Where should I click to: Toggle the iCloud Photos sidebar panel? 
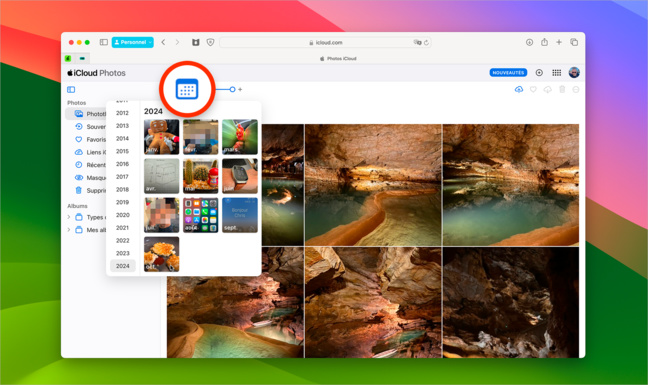click(x=71, y=89)
